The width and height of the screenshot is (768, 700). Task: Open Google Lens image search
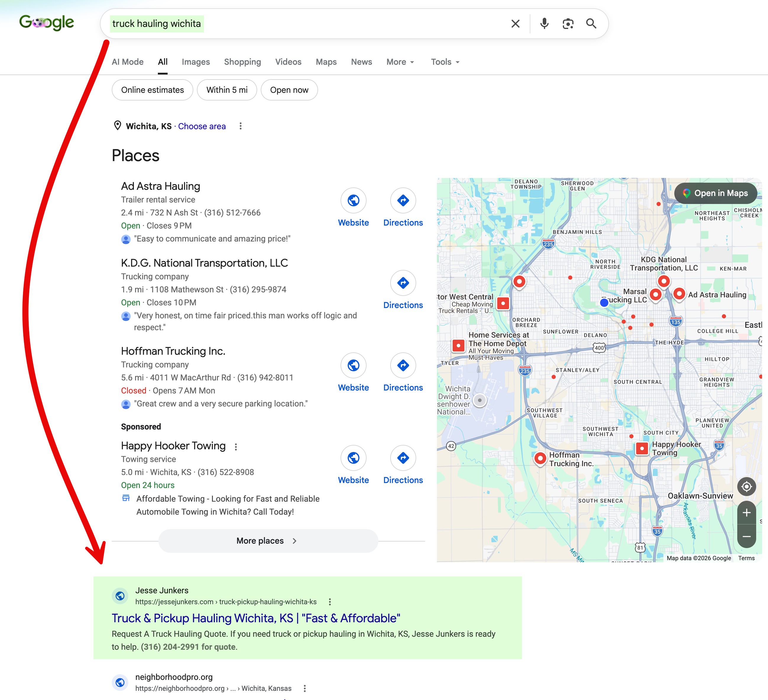pyautogui.click(x=568, y=24)
